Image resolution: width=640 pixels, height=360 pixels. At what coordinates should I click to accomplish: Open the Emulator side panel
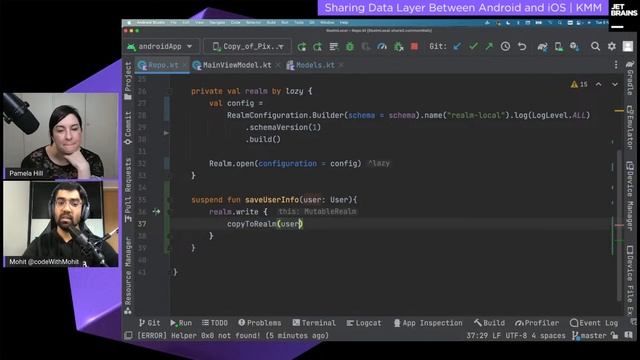(x=630, y=127)
